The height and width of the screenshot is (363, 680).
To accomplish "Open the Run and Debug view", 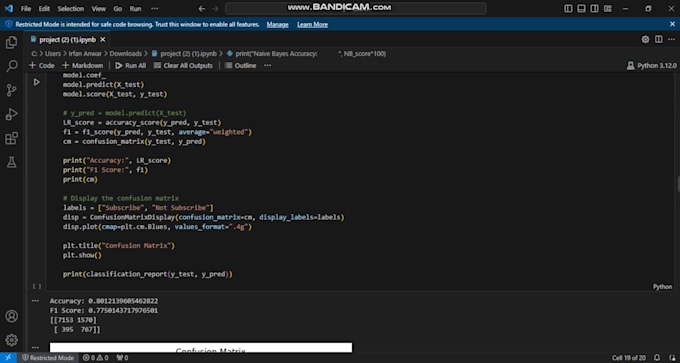I will pyautogui.click(x=11, y=114).
